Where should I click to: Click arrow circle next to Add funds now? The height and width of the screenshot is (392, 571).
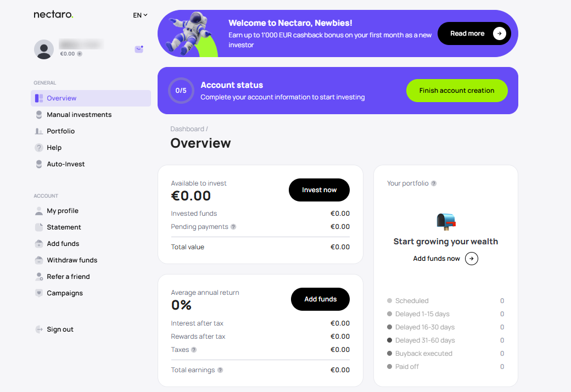pos(471,259)
